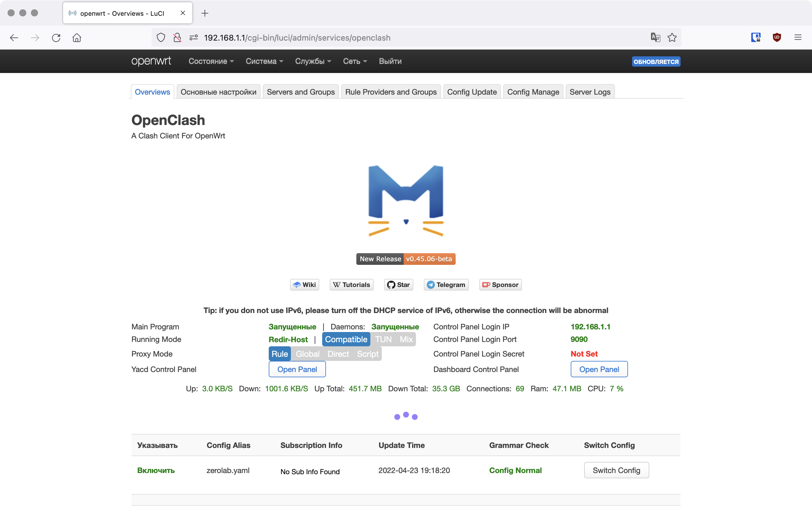Click the openwrt brand logo
This screenshot has height=511, width=812.
coord(151,61)
